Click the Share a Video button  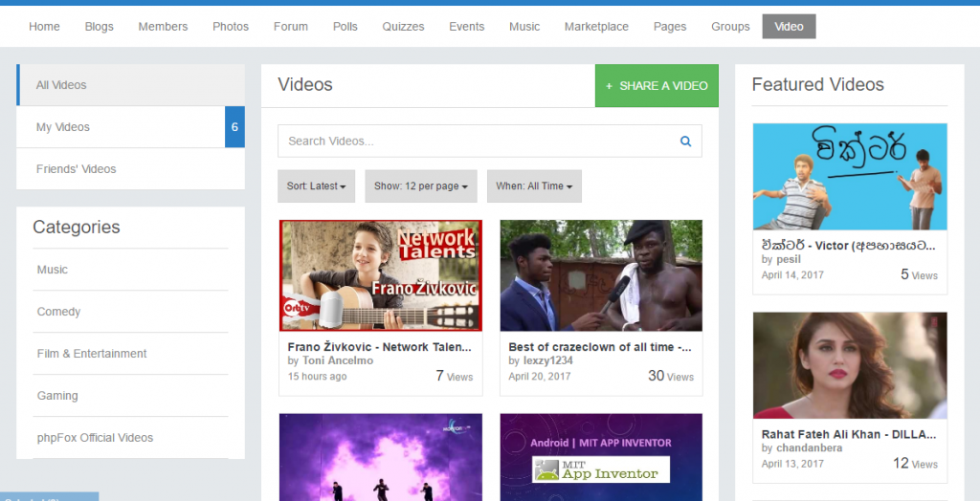[x=657, y=86]
